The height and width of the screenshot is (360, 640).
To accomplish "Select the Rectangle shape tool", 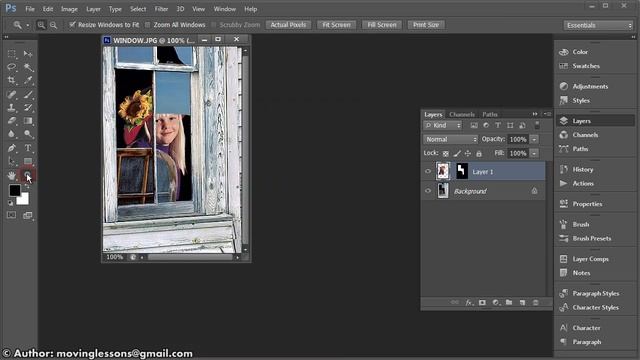I will pos(28,161).
